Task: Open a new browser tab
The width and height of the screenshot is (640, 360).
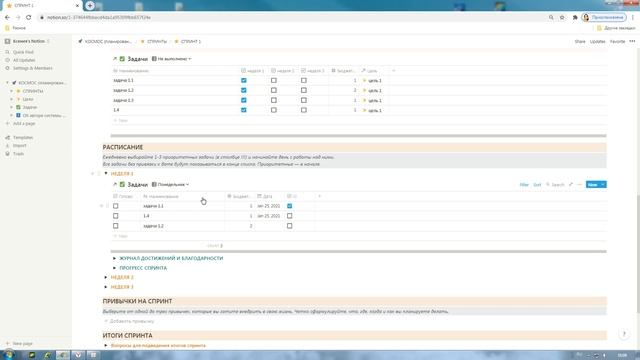Action: (x=90, y=5)
